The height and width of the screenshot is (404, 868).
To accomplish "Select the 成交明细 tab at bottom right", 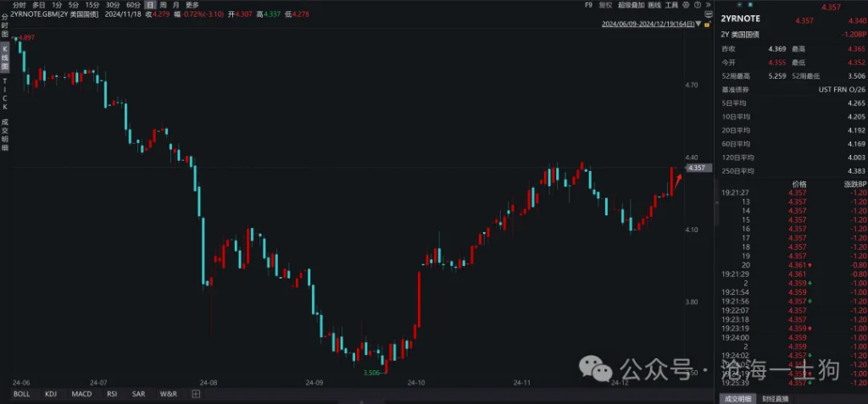I will 736,398.
